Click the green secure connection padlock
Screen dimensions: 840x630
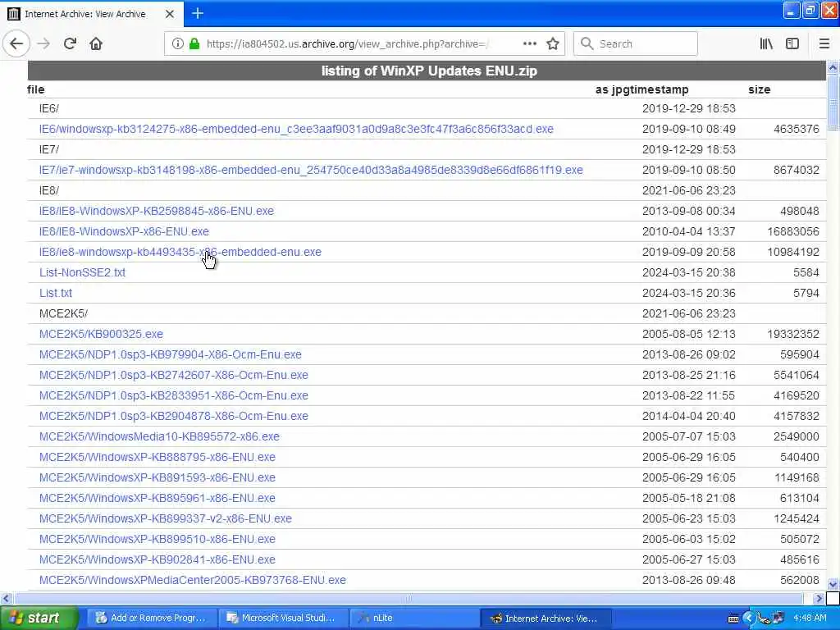(x=194, y=44)
